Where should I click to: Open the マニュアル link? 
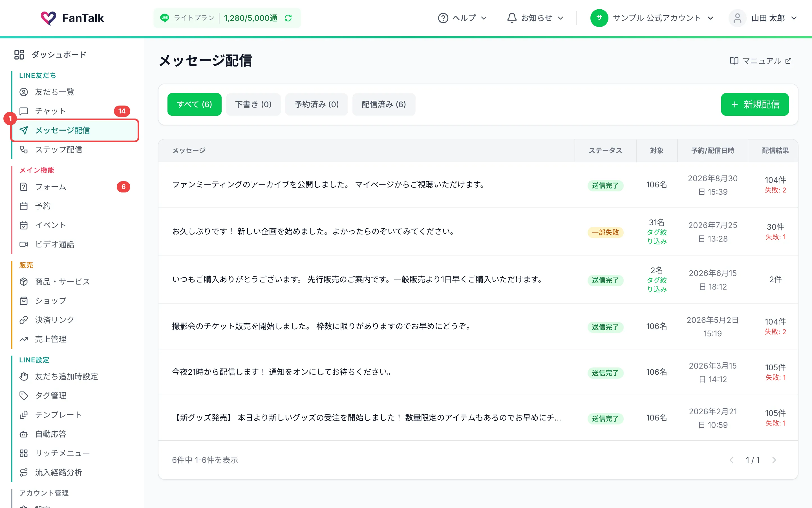point(761,61)
